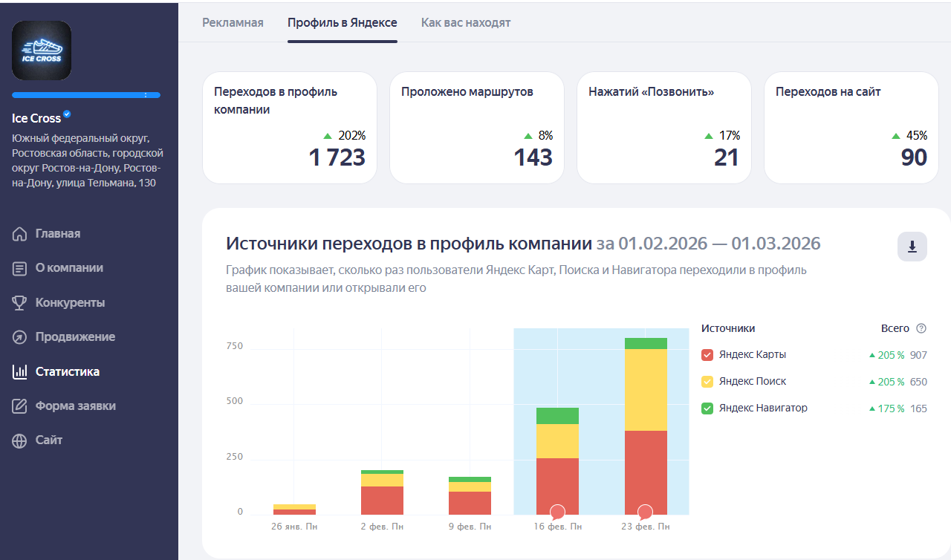
Task: Open Конкуренты via trophy icon
Action: coord(20,303)
